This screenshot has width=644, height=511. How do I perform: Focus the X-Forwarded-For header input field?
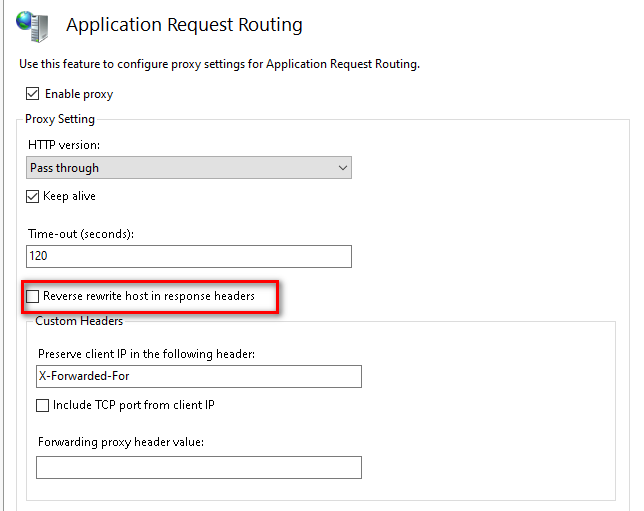[x=198, y=376]
